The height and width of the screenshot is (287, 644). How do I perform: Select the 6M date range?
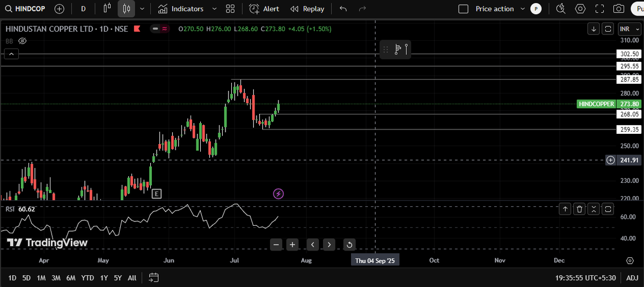pyautogui.click(x=71, y=278)
